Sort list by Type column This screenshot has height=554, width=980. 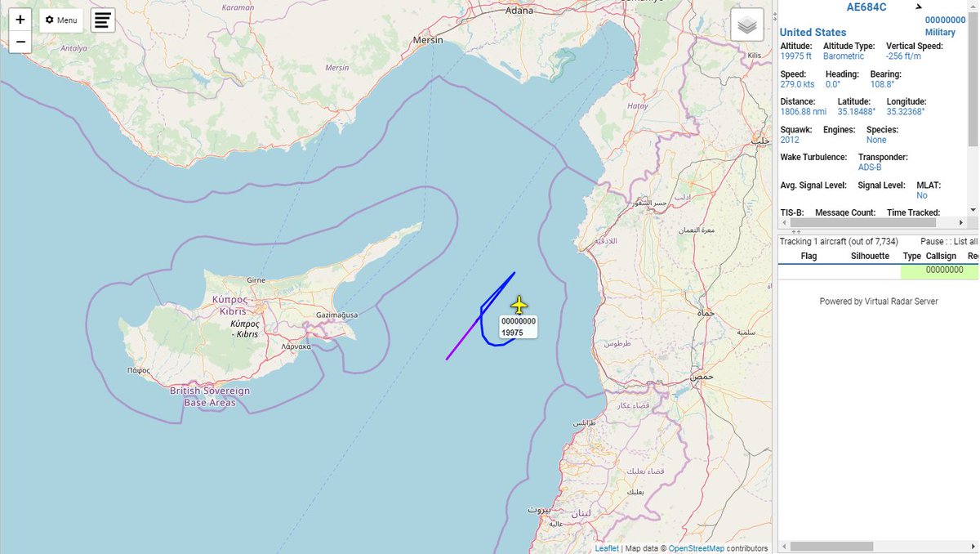[x=911, y=256]
